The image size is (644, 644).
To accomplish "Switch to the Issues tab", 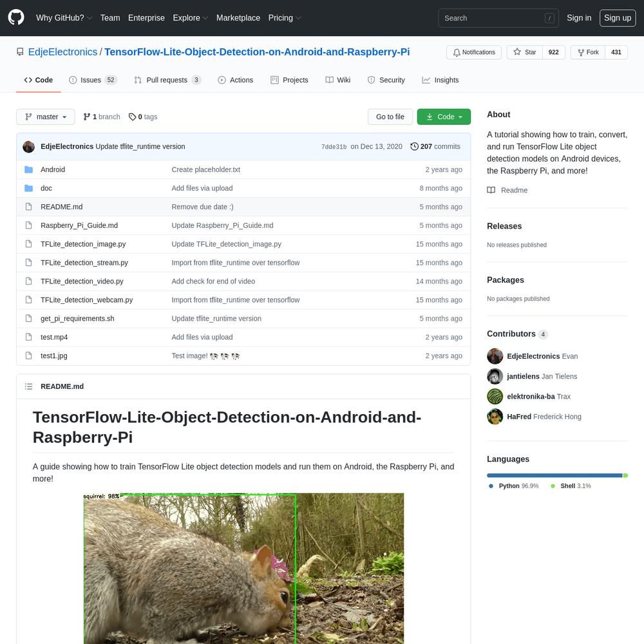I will [93, 80].
